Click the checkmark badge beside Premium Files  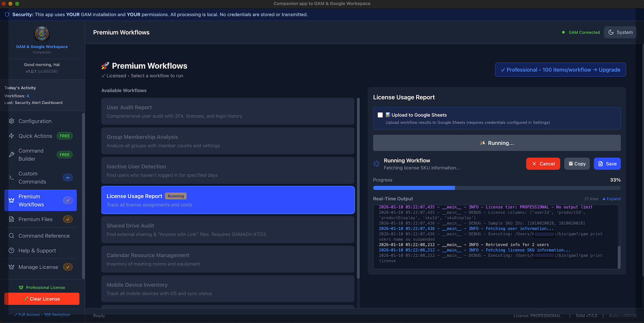pyautogui.click(x=68, y=219)
